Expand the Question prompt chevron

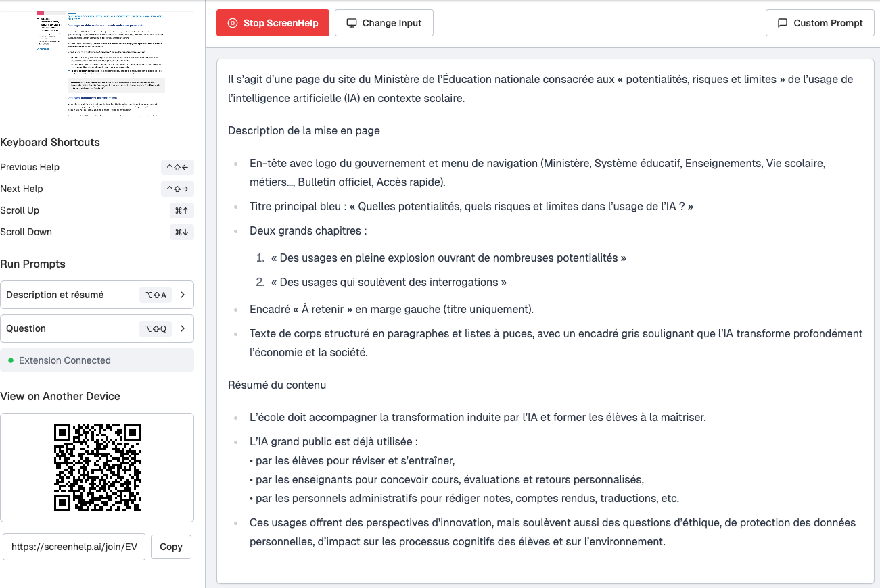[x=183, y=328]
